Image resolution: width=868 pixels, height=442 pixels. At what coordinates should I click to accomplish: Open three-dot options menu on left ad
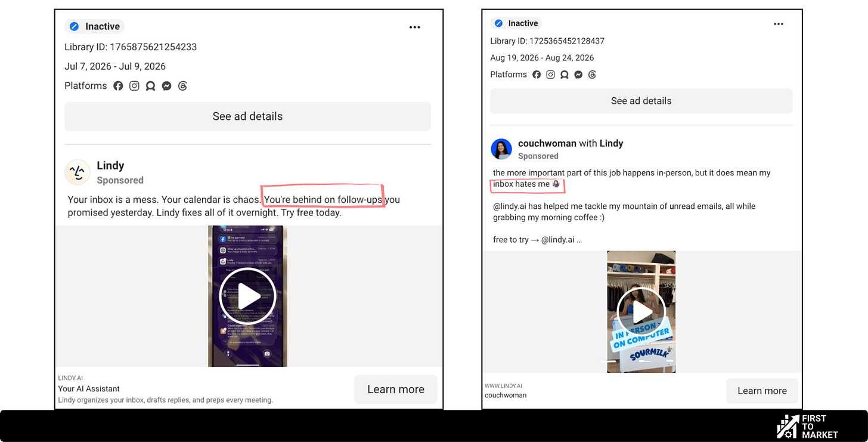tap(415, 27)
